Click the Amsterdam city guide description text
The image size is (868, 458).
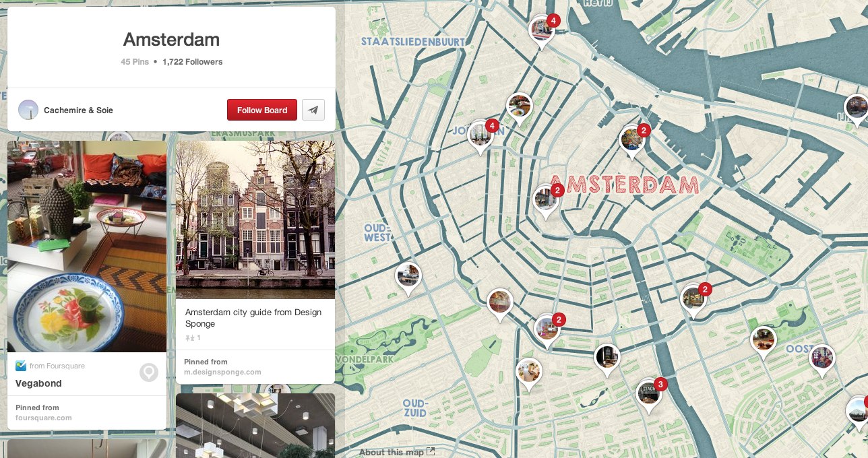coord(253,318)
